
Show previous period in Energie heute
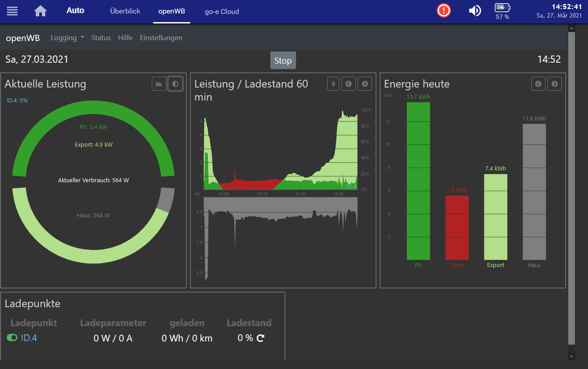point(538,83)
